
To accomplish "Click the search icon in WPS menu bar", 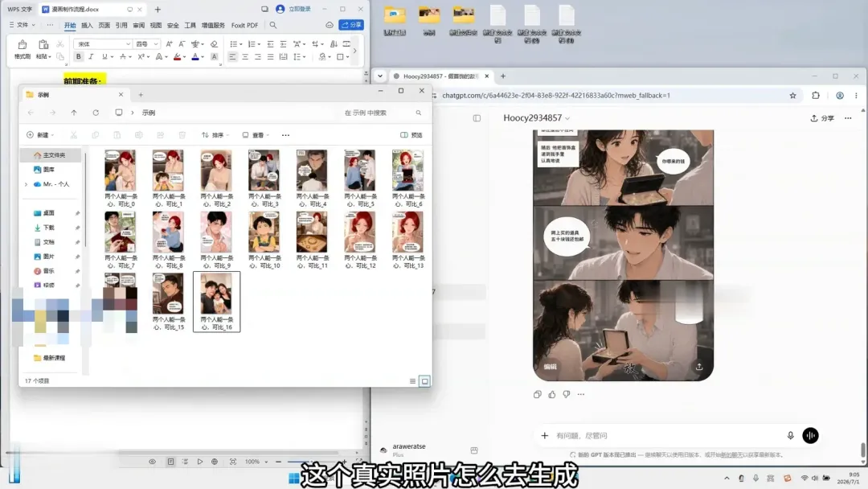I will pos(273,25).
